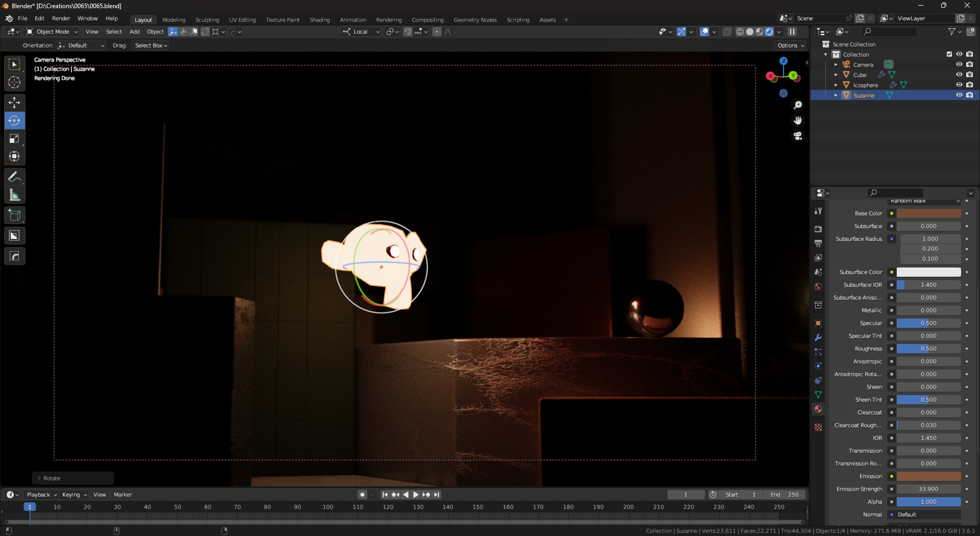
Task: Open the Tool properties tab
Action: coord(818,211)
